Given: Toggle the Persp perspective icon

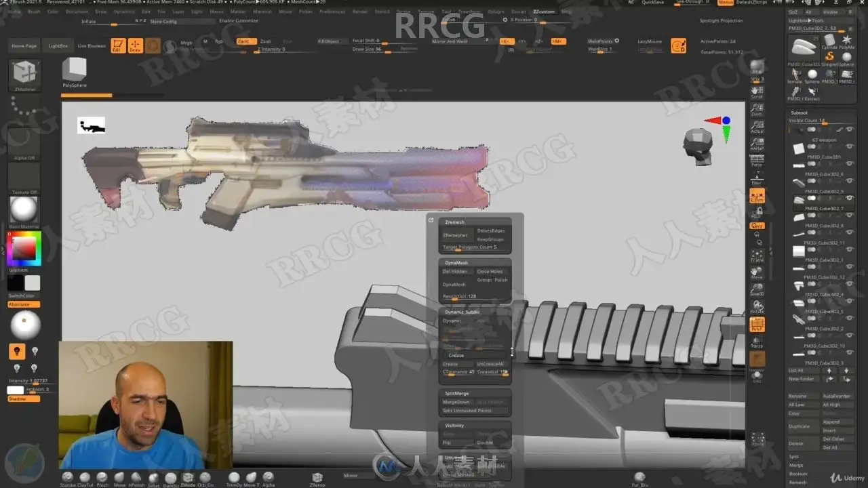Looking at the screenshot, I should pyautogui.click(x=757, y=160).
